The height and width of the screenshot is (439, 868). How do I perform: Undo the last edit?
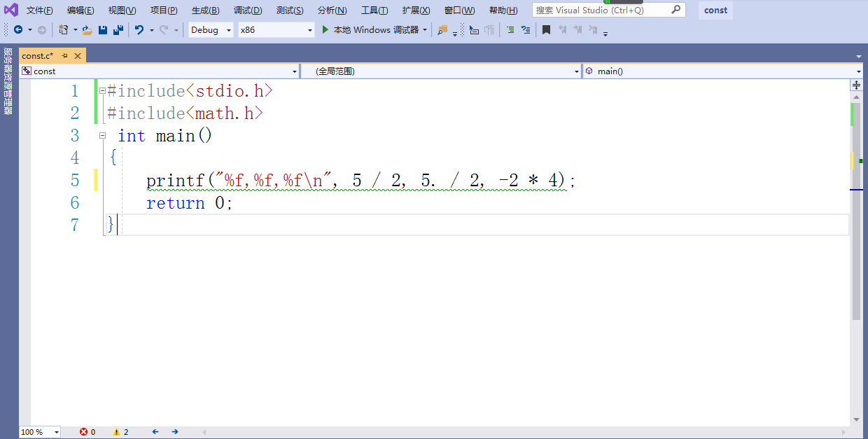[139, 30]
